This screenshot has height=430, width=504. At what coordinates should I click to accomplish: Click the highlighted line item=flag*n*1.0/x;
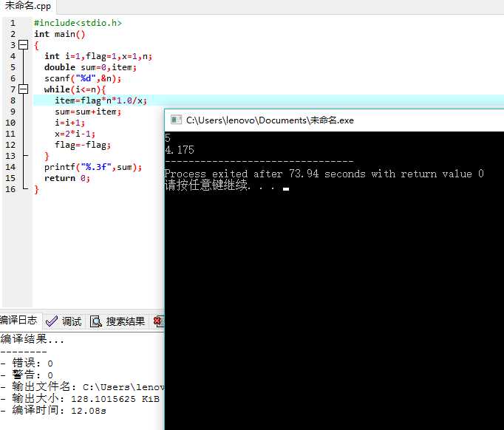(x=101, y=100)
